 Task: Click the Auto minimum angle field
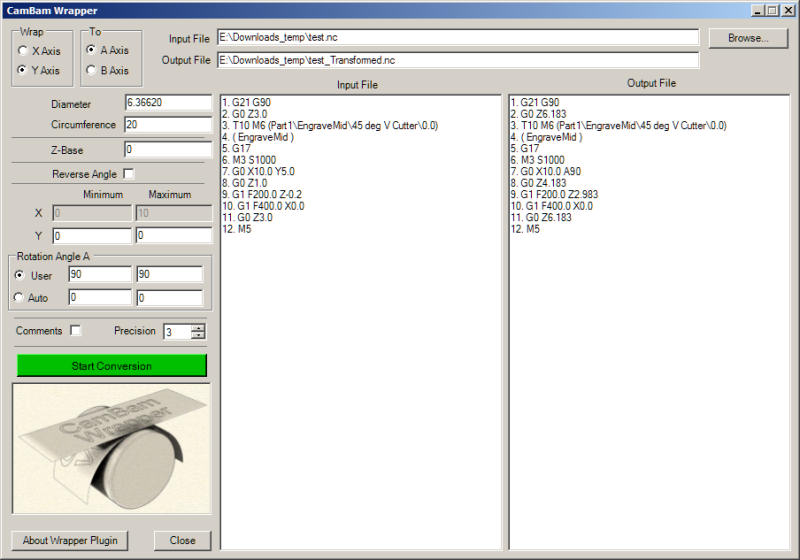(x=100, y=297)
